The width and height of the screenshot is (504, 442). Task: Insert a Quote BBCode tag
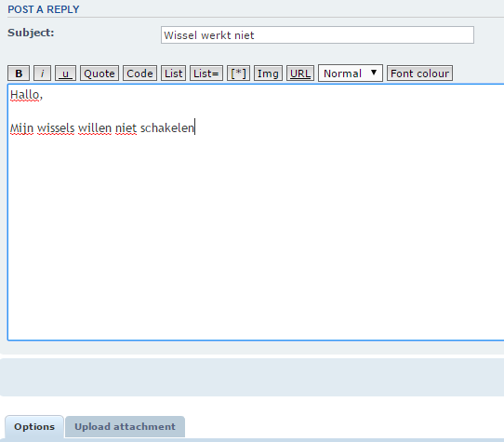point(99,74)
